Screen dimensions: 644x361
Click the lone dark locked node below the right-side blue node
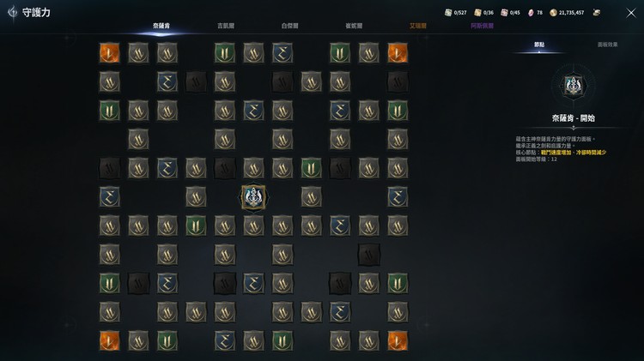369,255
